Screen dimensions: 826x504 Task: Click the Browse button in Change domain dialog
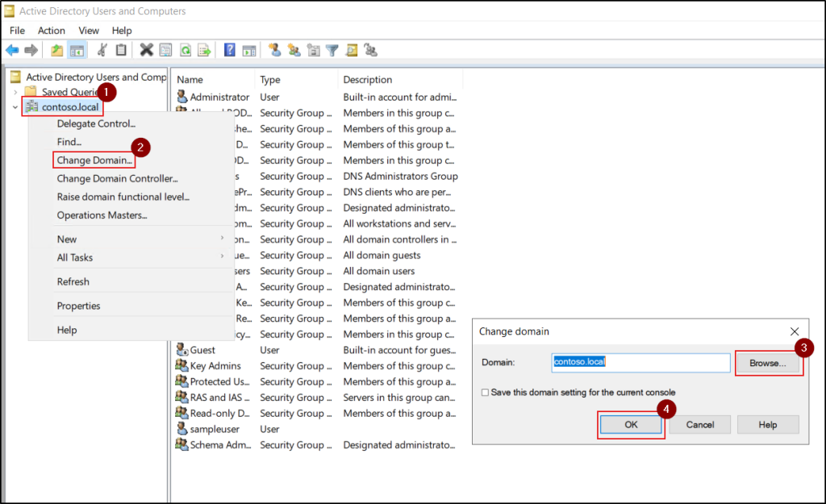768,363
